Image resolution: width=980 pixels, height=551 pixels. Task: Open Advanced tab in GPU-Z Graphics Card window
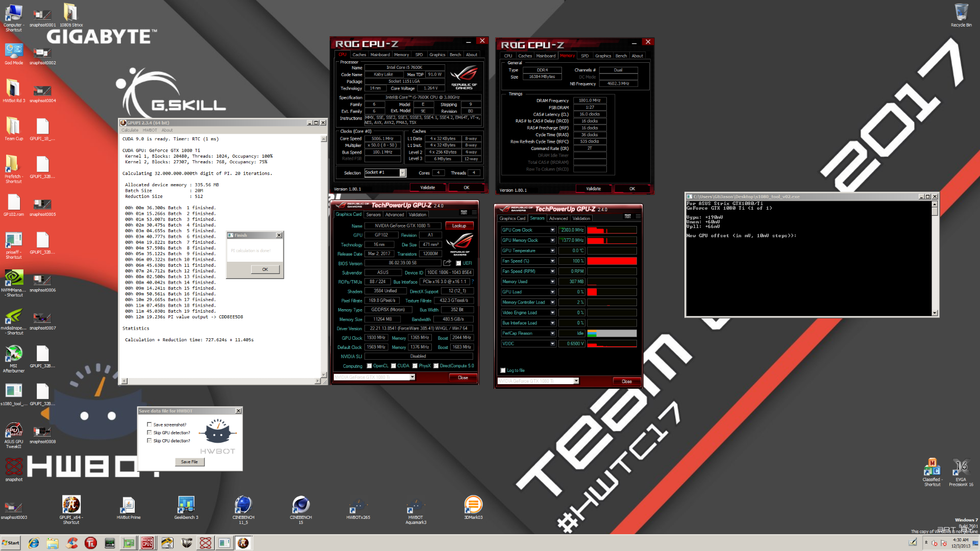395,214
